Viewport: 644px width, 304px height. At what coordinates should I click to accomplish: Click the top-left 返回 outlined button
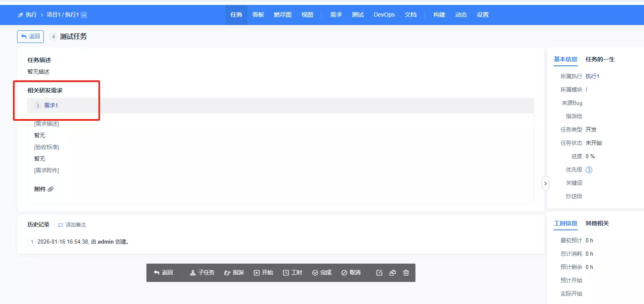[30, 36]
